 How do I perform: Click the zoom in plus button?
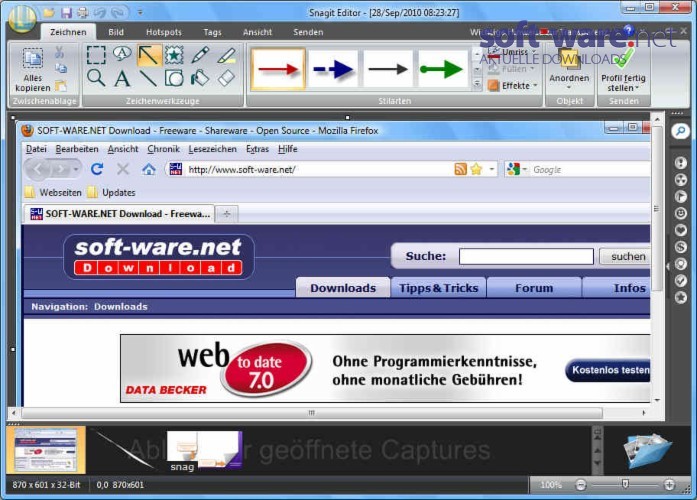click(x=669, y=485)
